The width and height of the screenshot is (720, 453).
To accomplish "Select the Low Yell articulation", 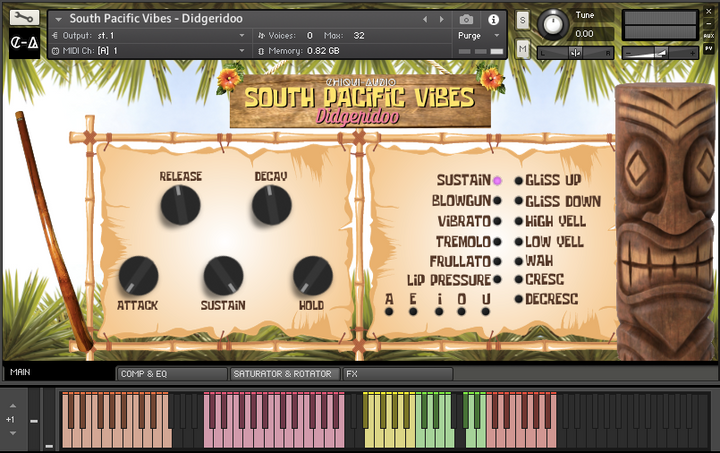I will click(518, 241).
